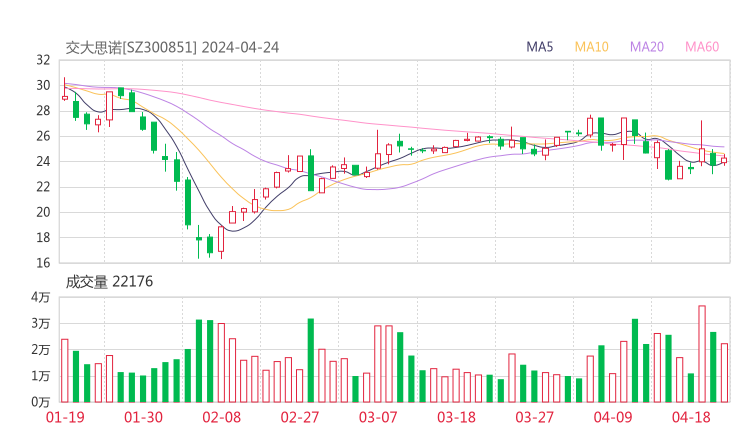The width and height of the screenshot is (740, 440).
Task: Click the volume axis label 2万
Action: [41, 350]
